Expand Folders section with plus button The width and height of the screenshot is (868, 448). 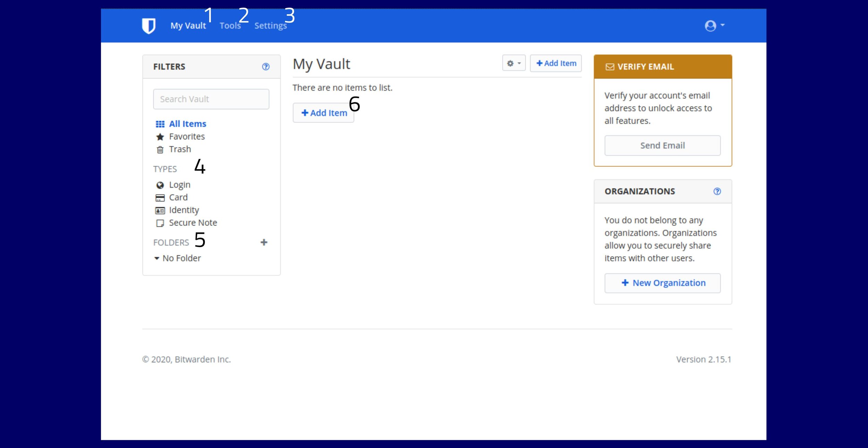coord(264,242)
